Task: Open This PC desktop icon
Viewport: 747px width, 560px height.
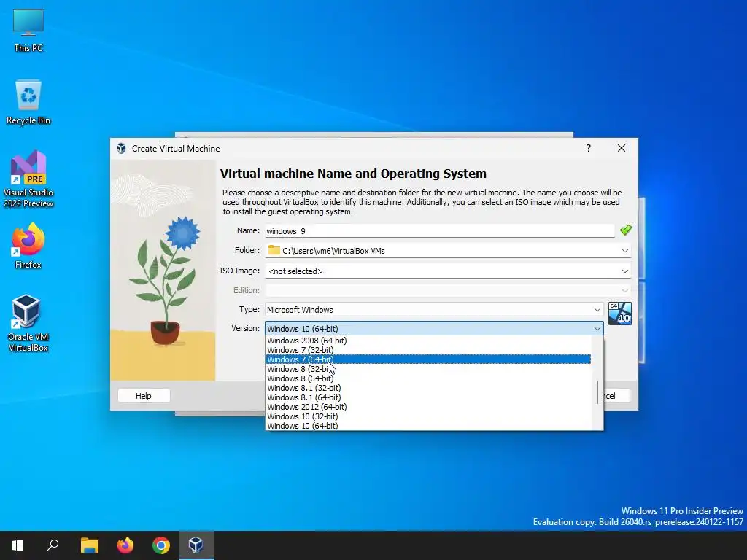Action: [x=28, y=31]
